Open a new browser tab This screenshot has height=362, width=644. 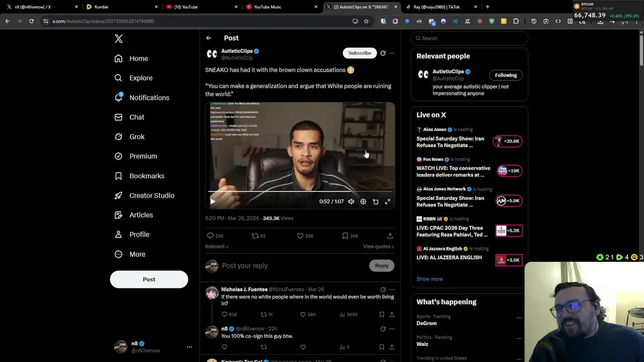[x=488, y=7]
